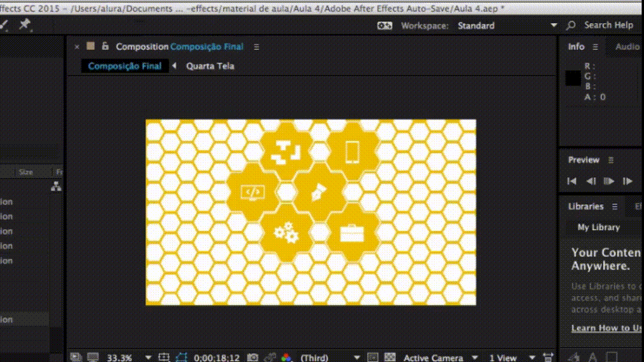Click the Quarta Tela composition navigator
This screenshot has width=644, height=362.
210,66
